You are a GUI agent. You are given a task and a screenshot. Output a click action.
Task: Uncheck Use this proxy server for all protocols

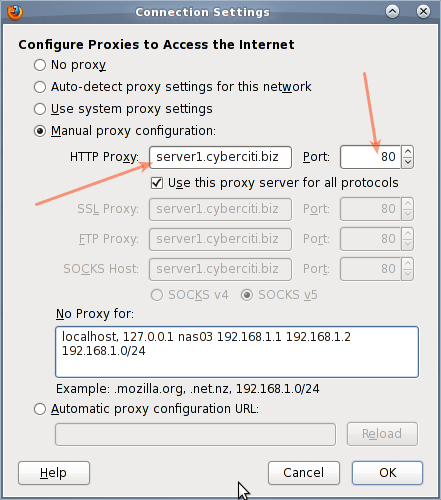(157, 183)
